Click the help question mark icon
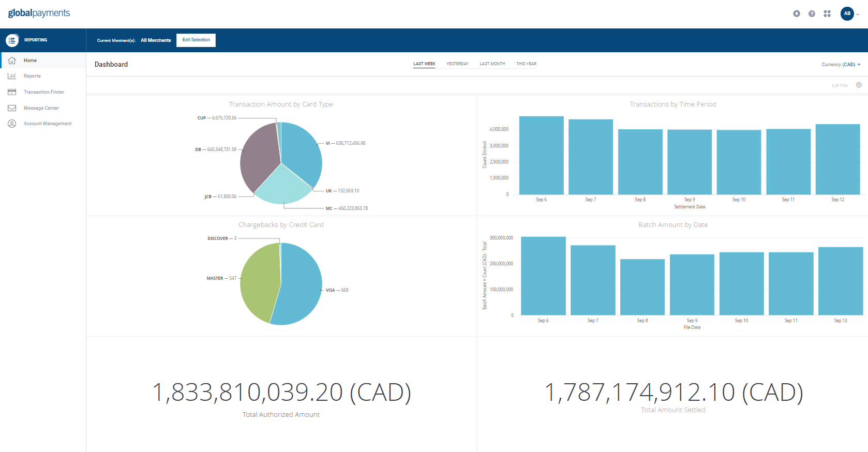The height and width of the screenshot is (452, 868). (x=812, y=13)
